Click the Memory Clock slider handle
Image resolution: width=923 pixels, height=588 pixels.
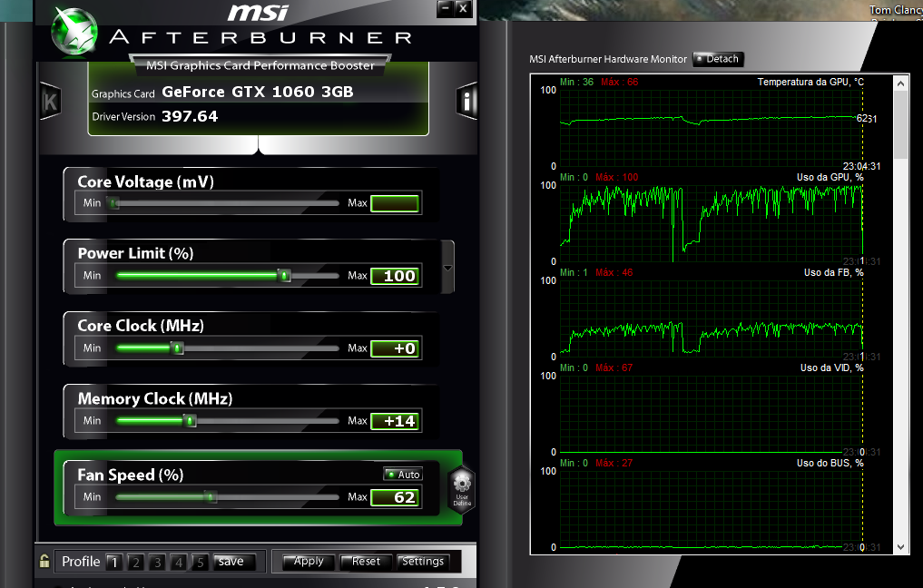(x=190, y=421)
